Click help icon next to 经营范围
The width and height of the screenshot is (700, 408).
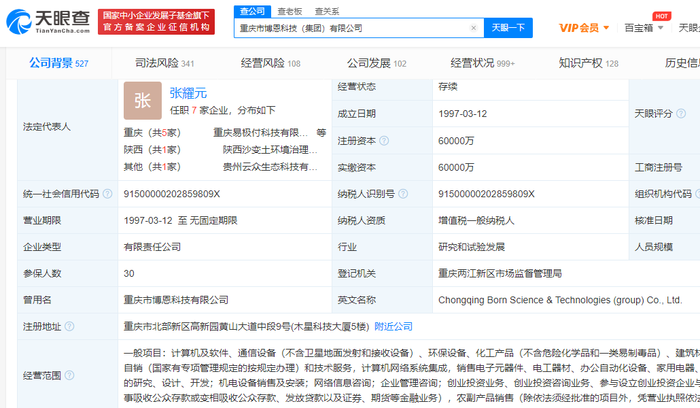[69, 375]
